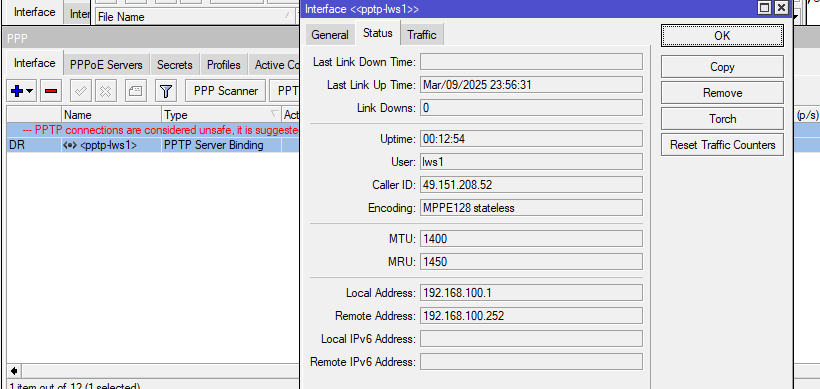Open the PPPoE Servers tab

[x=107, y=65]
